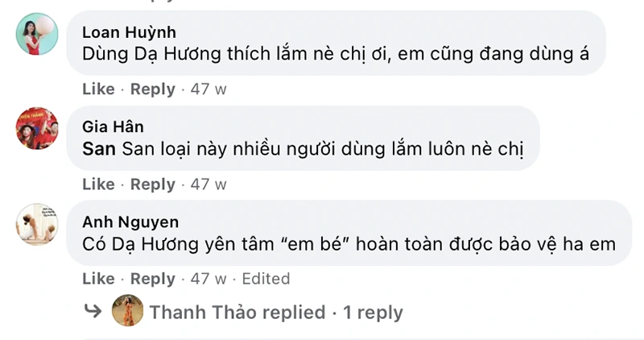Viewport: 644px width, 340px height.
Task: Like Gia Hân's comment
Action: tap(98, 185)
